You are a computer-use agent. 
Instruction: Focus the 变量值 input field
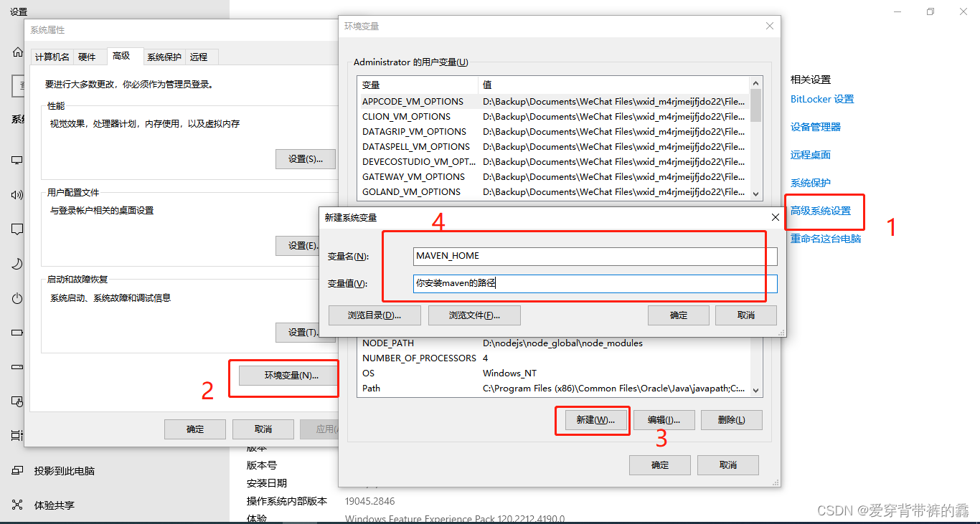[x=595, y=283]
